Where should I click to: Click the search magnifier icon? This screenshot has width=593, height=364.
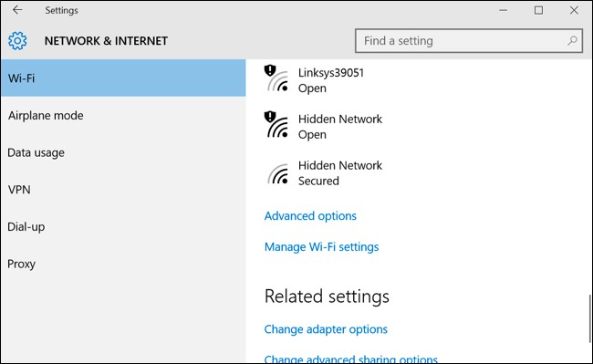coord(572,40)
